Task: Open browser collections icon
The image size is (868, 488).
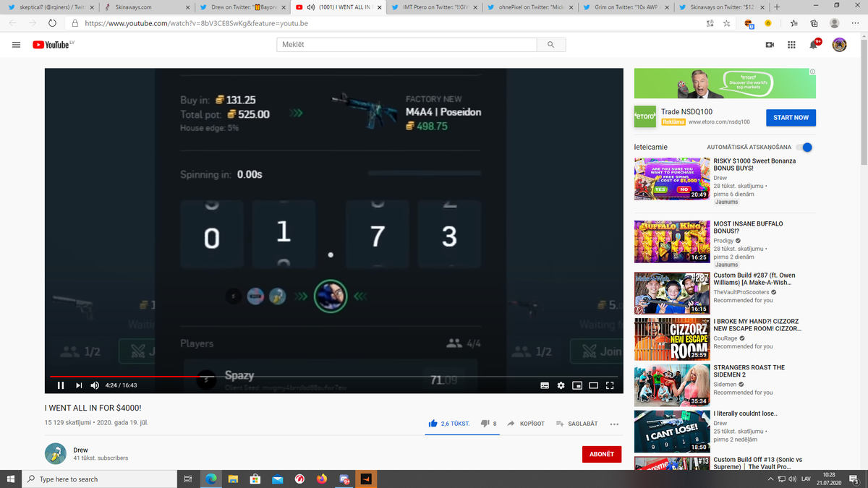Action: tap(814, 23)
